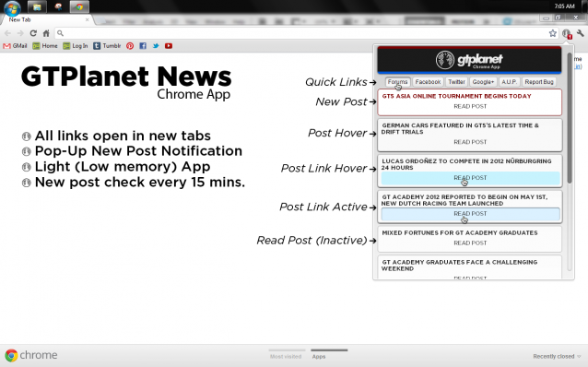Go to the Home page icon
This screenshot has height=367, width=588.
[x=46, y=33]
